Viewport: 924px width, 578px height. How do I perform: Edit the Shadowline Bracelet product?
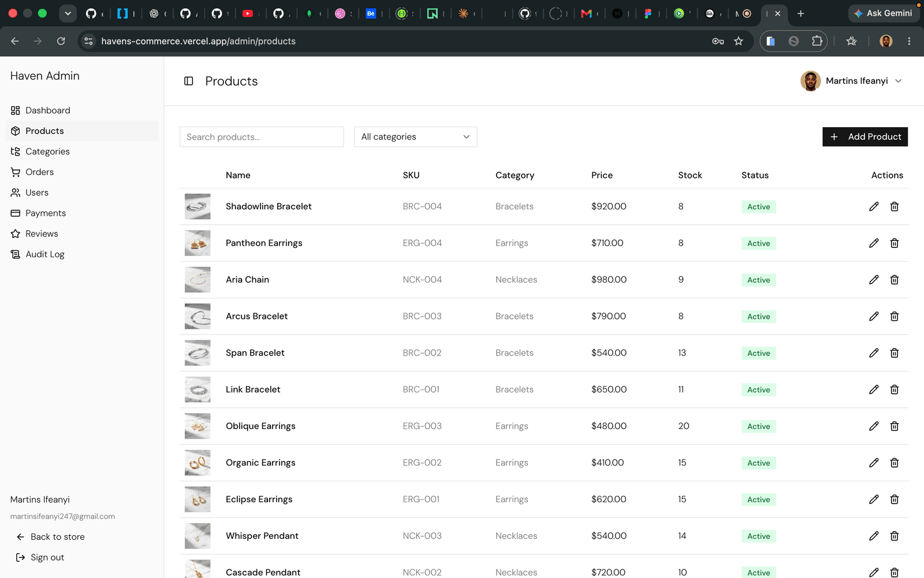(874, 206)
